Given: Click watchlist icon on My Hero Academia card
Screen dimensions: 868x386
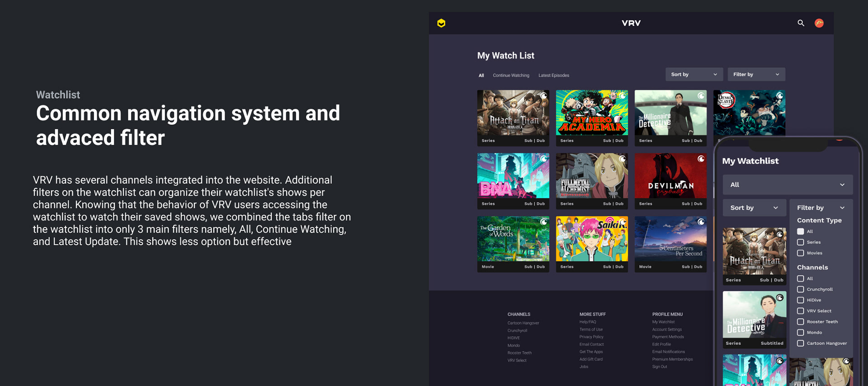Looking at the screenshot, I should [622, 96].
